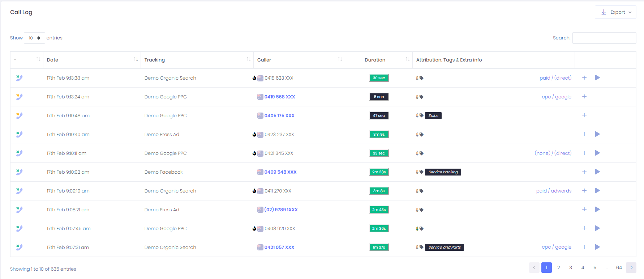Viewport: 644px width, 279px height.
Task: Open caller 0421 057 XXX link
Action: coord(279,247)
